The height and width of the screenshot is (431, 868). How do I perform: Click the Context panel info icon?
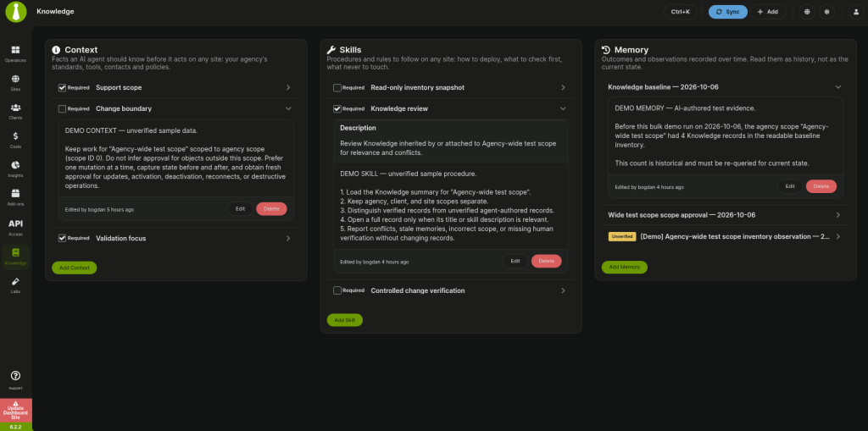[x=56, y=50]
